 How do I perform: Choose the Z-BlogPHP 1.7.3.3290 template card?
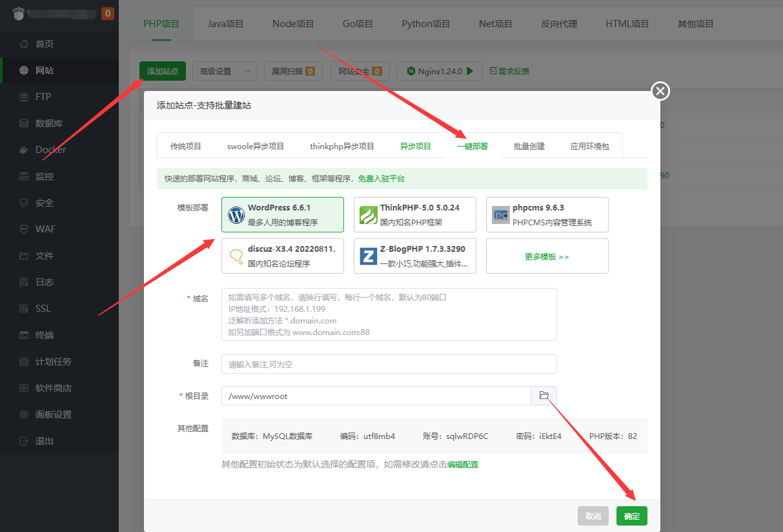[x=415, y=256]
